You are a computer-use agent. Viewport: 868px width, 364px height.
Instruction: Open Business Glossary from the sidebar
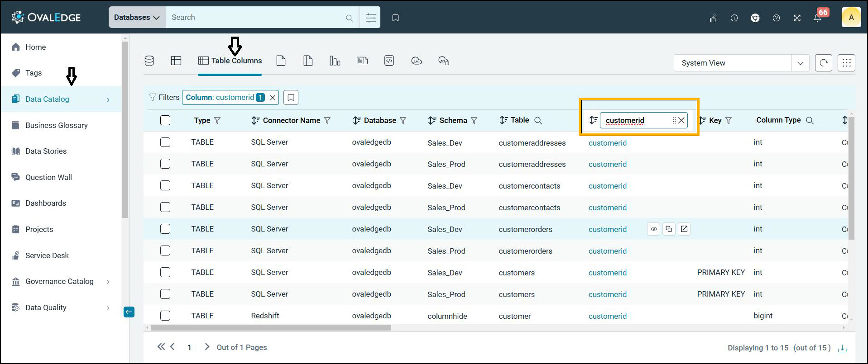(x=56, y=125)
